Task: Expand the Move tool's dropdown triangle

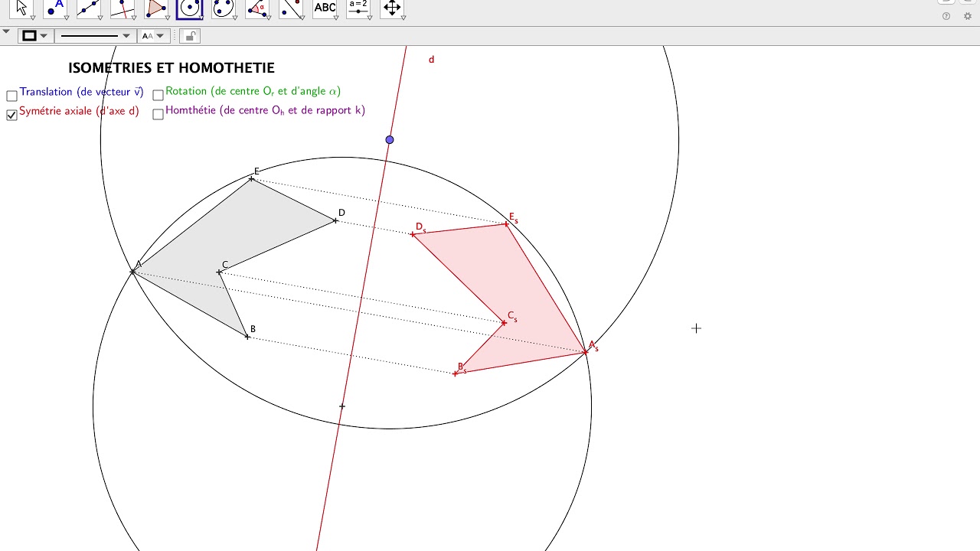Action: point(32,18)
